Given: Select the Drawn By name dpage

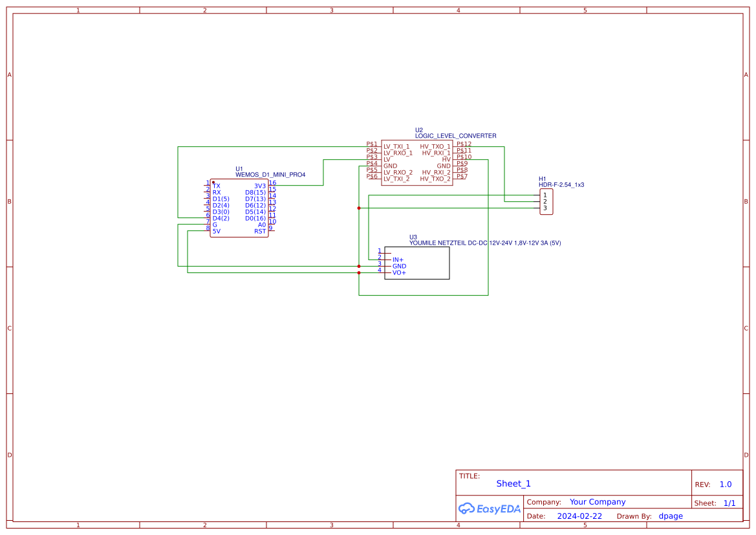Looking at the screenshot, I should point(670,516).
